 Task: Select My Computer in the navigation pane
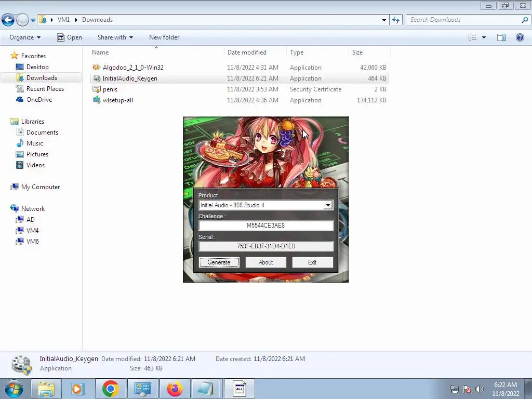pyautogui.click(x=41, y=187)
